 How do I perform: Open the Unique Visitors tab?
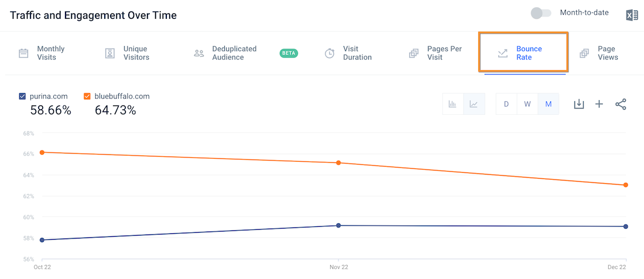(136, 53)
